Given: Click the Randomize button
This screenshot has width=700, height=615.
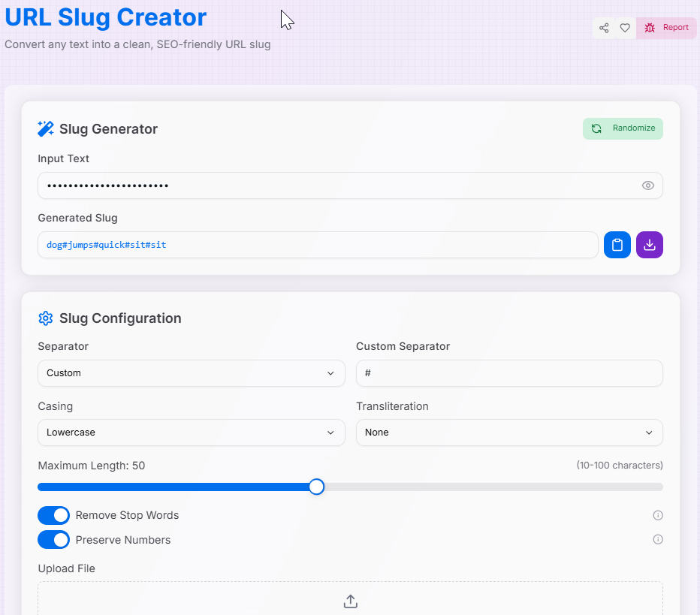Looking at the screenshot, I should coord(623,128).
